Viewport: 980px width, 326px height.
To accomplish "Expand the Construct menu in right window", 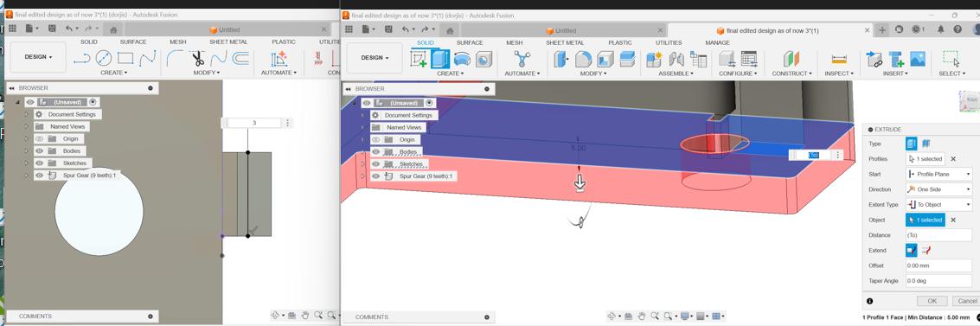I will [792, 74].
